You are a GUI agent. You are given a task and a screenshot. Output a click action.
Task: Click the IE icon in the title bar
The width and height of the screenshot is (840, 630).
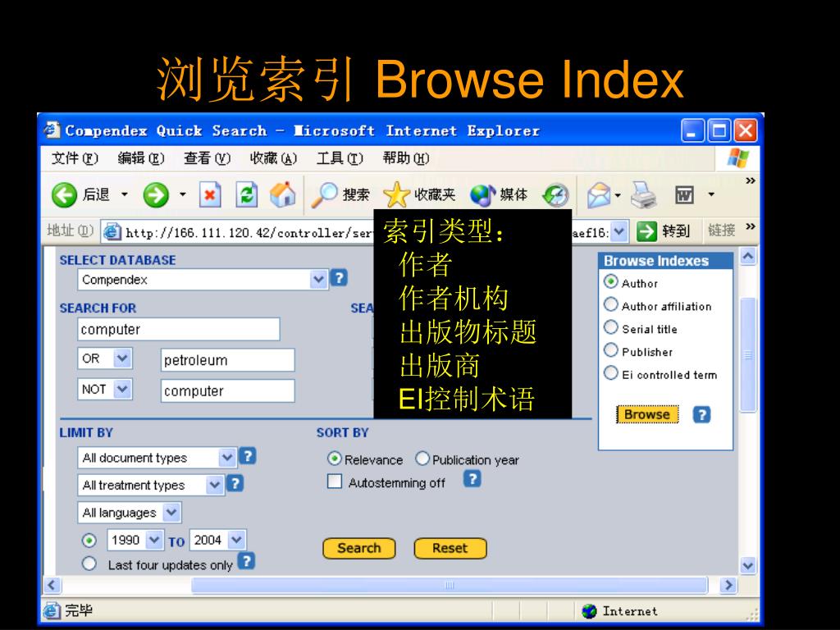tap(52, 130)
